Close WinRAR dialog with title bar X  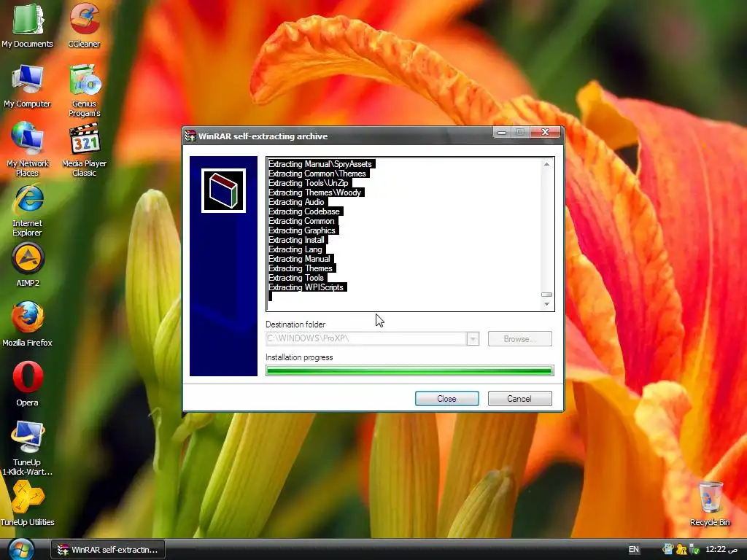(546, 133)
